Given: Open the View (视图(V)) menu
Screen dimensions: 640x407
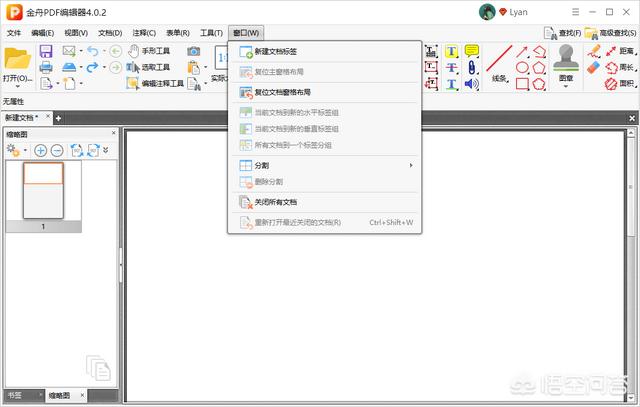Looking at the screenshot, I should (x=76, y=33).
